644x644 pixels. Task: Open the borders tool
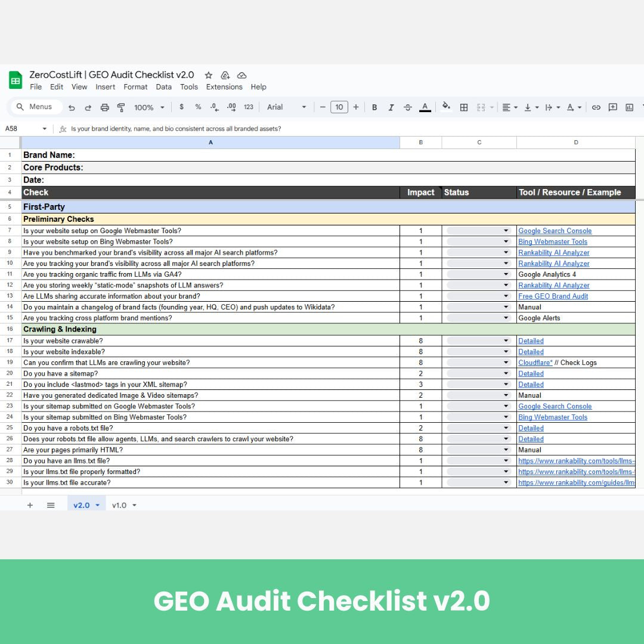click(x=464, y=107)
